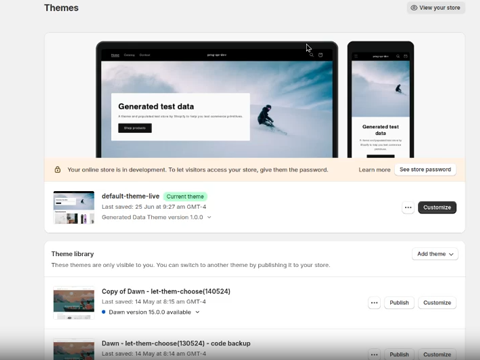Image resolution: width=480 pixels, height=360 pixels.
Task: Click Copy of Dawn - let-them-choose(140524) title
Action: tap(166, 291)
